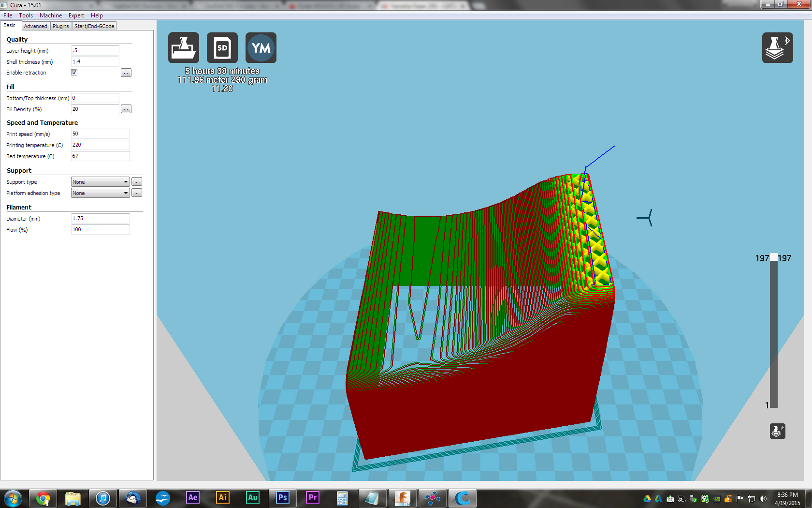
Task: Expand the Support type dropdown
Action: [x=100, y=182]
